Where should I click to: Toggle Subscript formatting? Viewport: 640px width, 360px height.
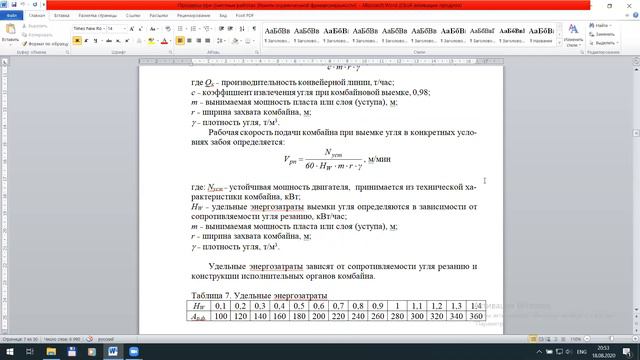[118, 41]
